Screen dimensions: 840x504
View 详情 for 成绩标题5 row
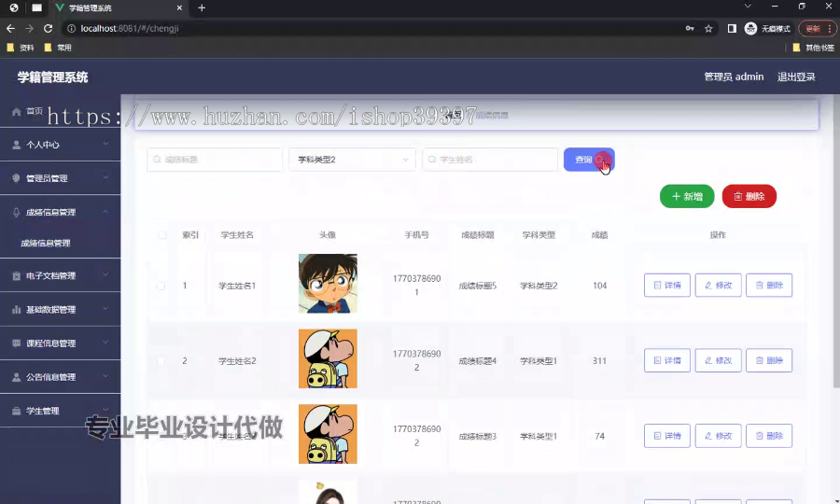tap(667, 286)
